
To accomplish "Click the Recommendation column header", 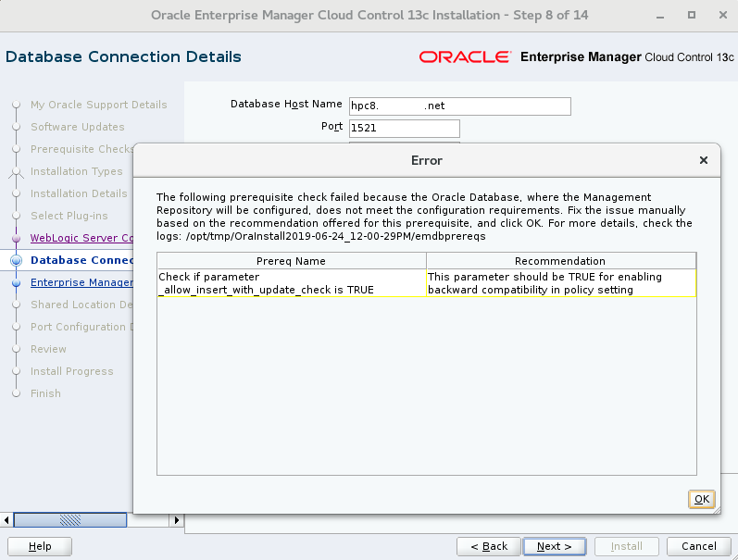I will coord(560,261).
